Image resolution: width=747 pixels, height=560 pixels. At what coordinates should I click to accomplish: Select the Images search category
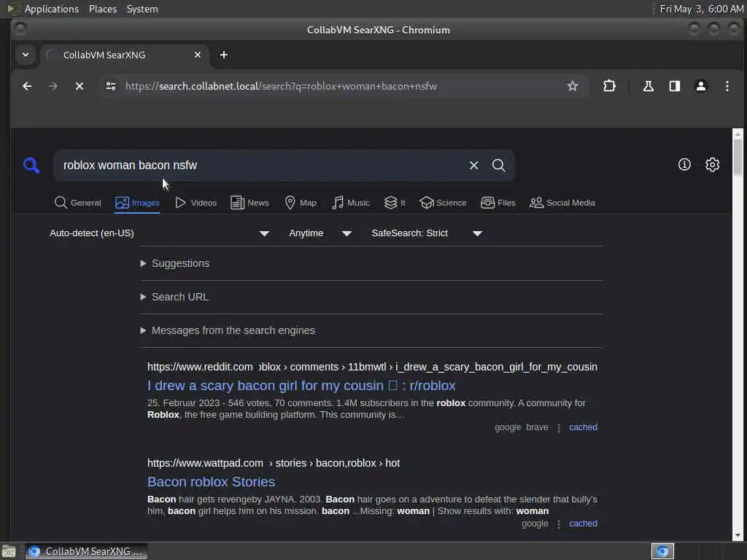coord(137,203)
